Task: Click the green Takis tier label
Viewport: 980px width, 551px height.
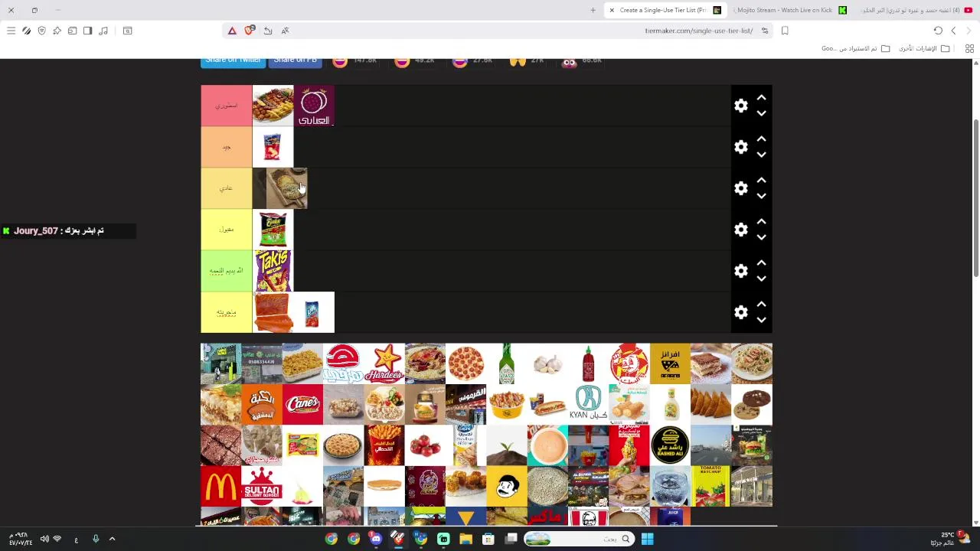Action: (x=226, y=271)
